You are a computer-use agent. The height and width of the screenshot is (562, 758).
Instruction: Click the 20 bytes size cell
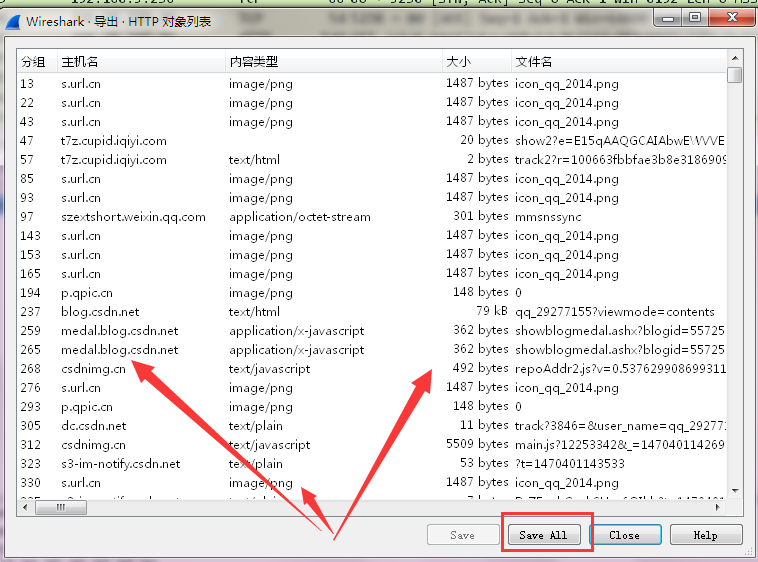coord(484,140)
